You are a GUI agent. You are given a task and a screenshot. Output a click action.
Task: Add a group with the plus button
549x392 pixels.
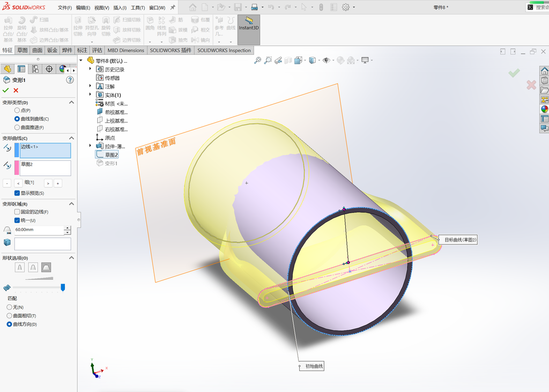pos(58,183)
